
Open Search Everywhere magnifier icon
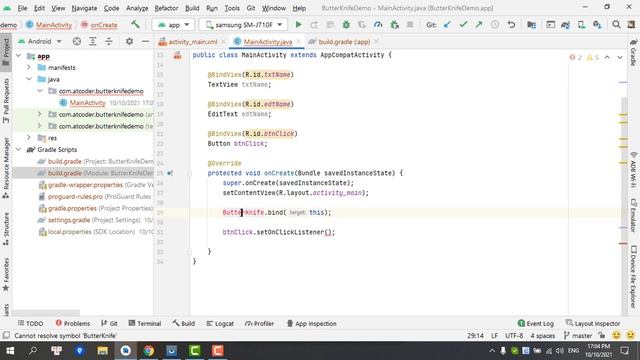click(x=616, y=25)
